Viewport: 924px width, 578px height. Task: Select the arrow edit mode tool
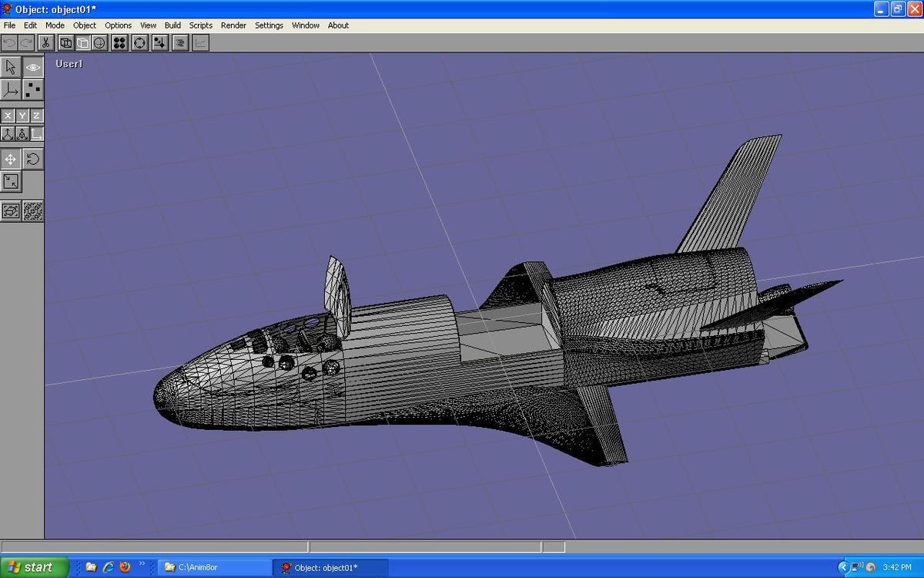tap(11, 68)
